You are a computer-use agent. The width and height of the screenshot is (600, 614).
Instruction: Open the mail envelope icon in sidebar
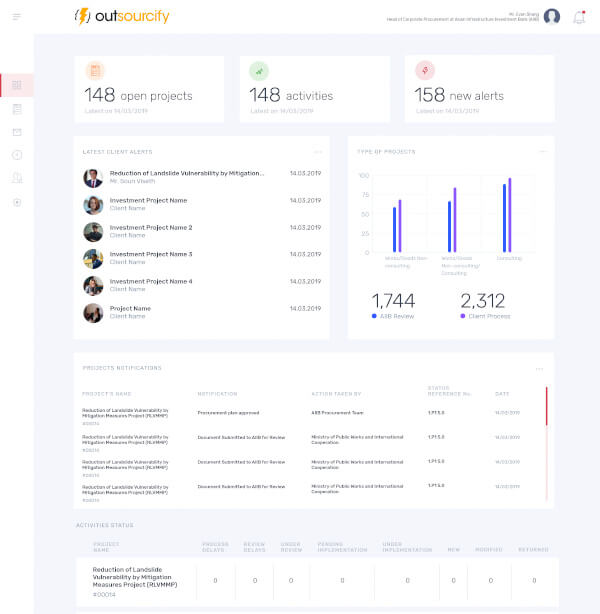coord(16,132)
